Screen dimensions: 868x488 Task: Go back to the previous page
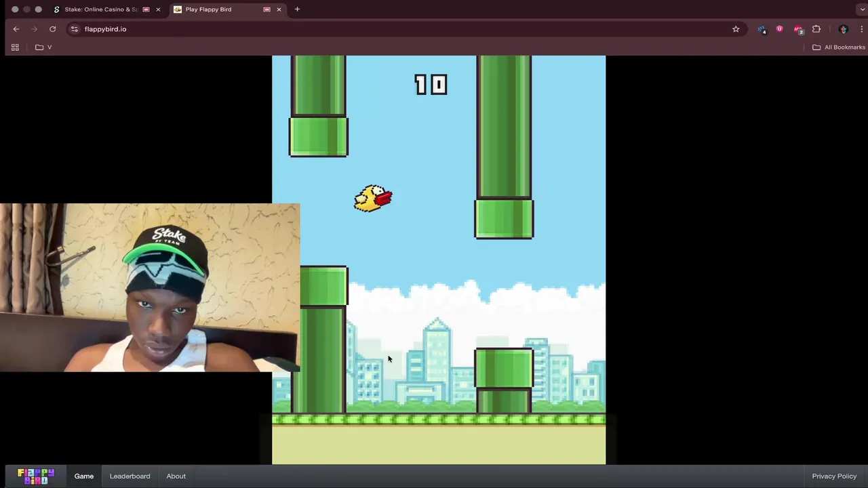[16, 29]
